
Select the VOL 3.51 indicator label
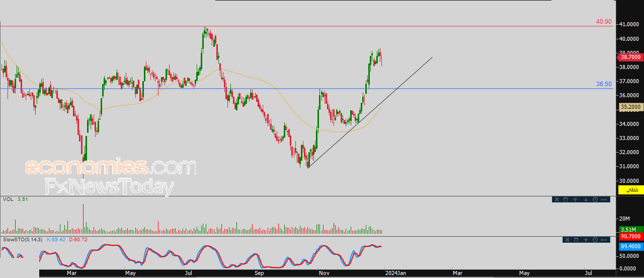pos(15,199)
